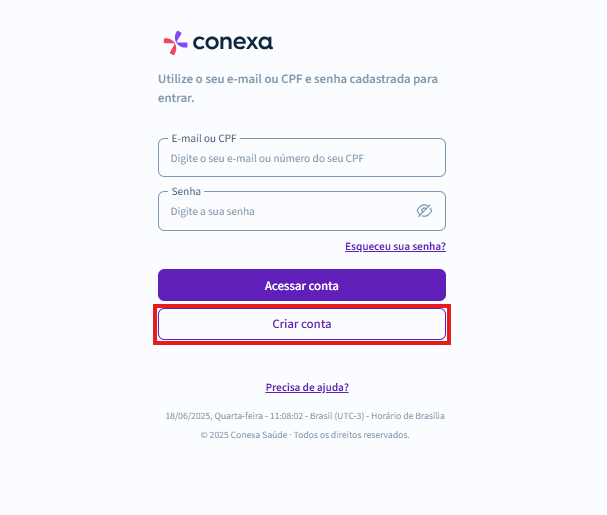The width and height of the screenshot is (607, 515).
Task: Submit login with Acessar conta button
Action: 302,285
